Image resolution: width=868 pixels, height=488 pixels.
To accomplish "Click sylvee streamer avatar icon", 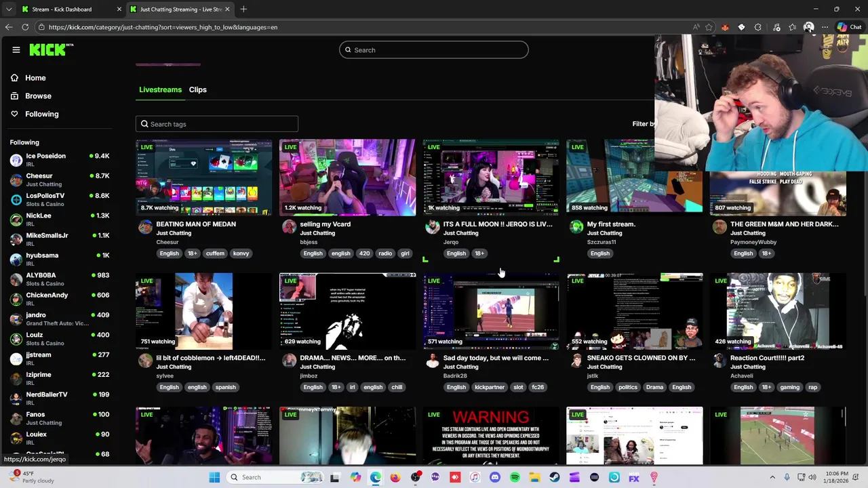I will pyautogui.click(x=145, y=361).
